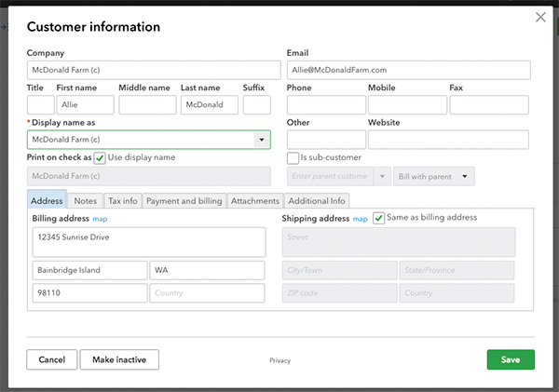This screenshot has height=392, width=559.
Task: Click the Save button
Action: pos(510,359)
